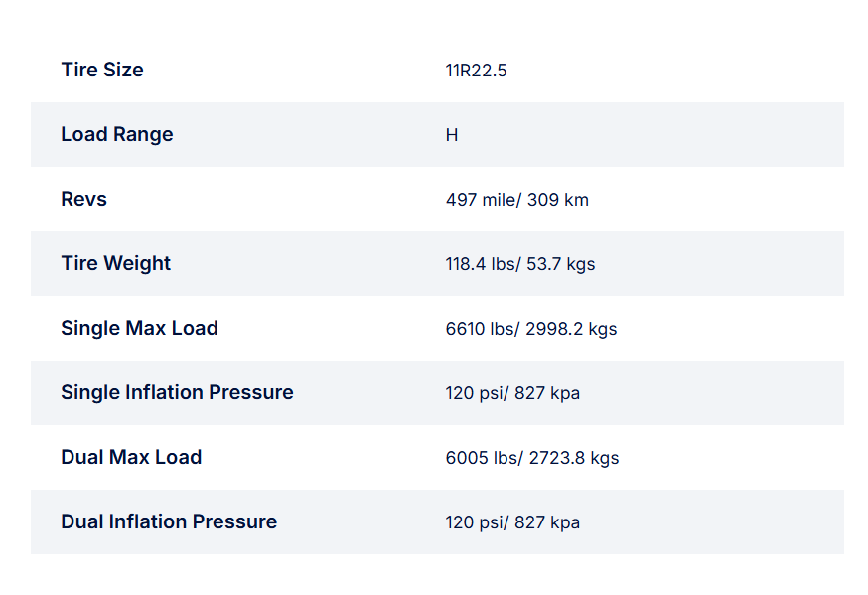Click the Single Inflation Pressure label
This screenshot has height=595, width=868.
pyautogui.click(x=177, y=392)
